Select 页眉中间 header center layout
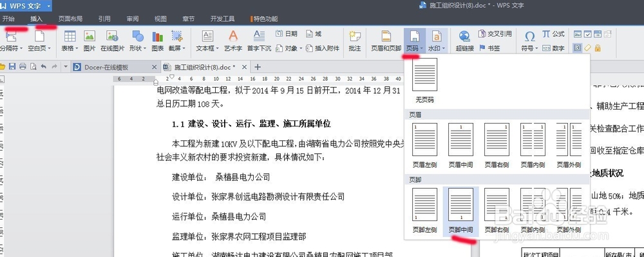 point(461,146)
